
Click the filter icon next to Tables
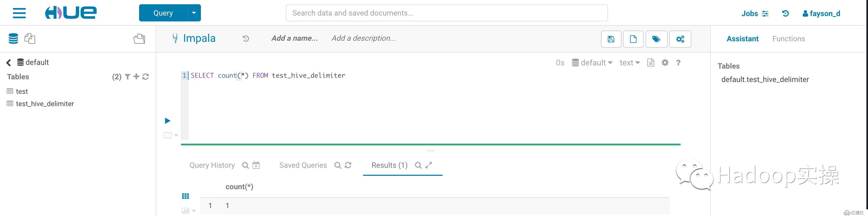coord(127,77)
